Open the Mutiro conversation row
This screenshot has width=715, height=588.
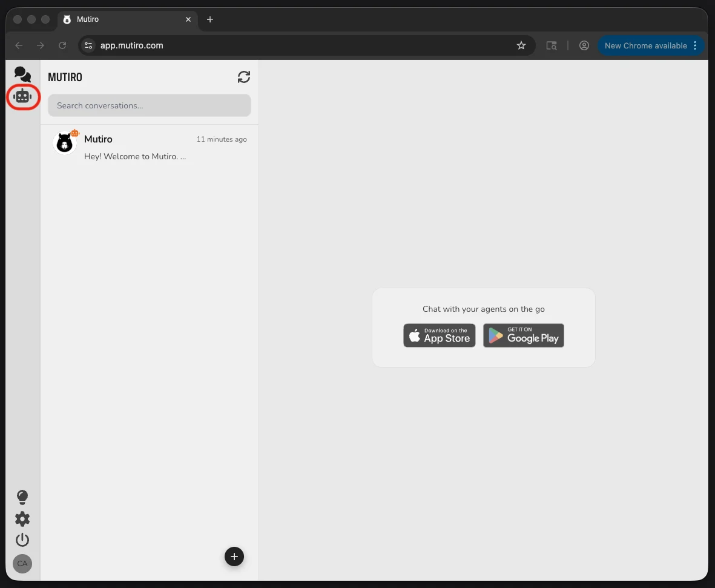pos(149,147)
